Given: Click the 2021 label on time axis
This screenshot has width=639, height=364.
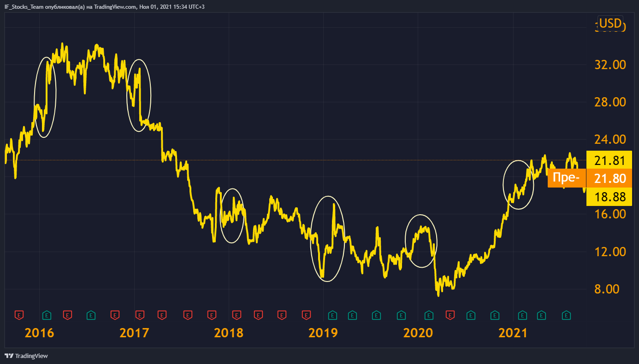Looking at the screenshot, I should coord(513,333).
